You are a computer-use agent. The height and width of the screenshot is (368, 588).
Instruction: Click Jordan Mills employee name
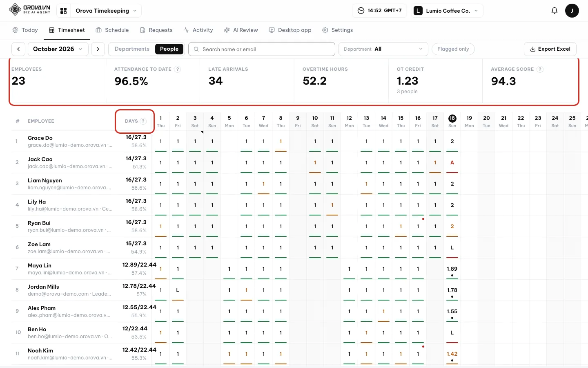point(43,287)
